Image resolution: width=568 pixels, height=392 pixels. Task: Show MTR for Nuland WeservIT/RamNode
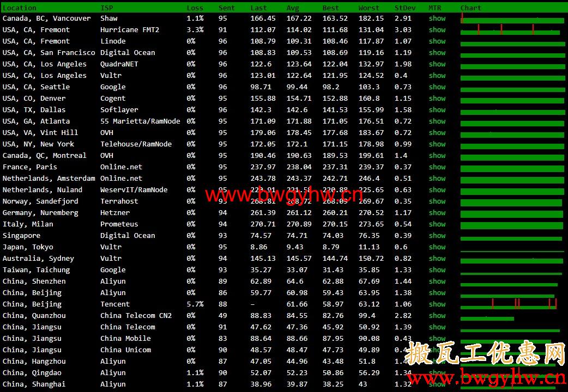(x=437, y=189)
